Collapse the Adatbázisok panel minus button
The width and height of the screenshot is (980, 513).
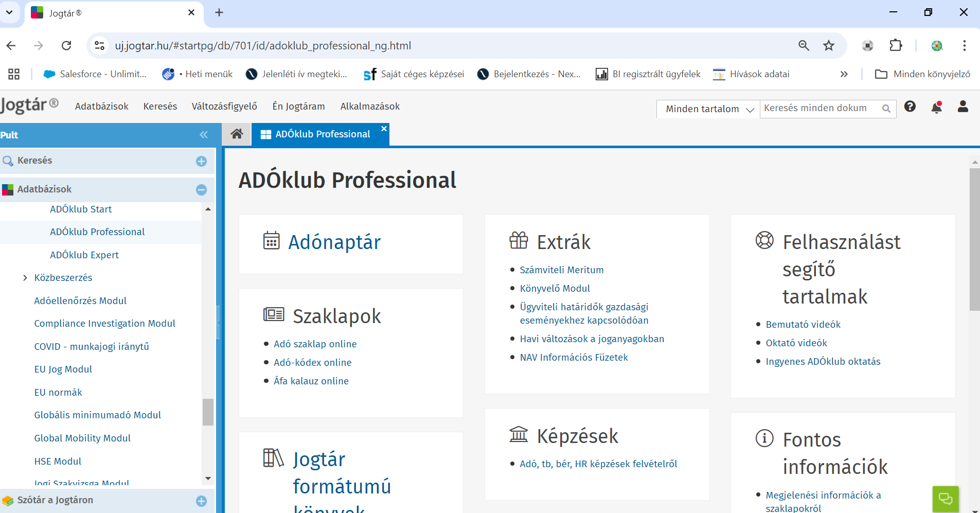coord(201,190)
